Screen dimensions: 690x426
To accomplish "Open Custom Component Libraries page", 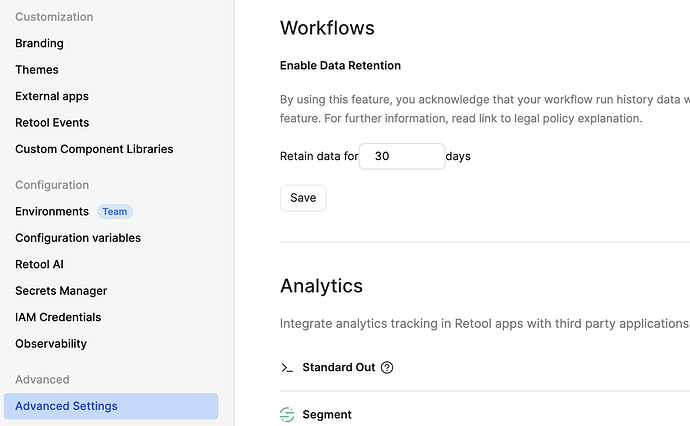I will 94,149.
